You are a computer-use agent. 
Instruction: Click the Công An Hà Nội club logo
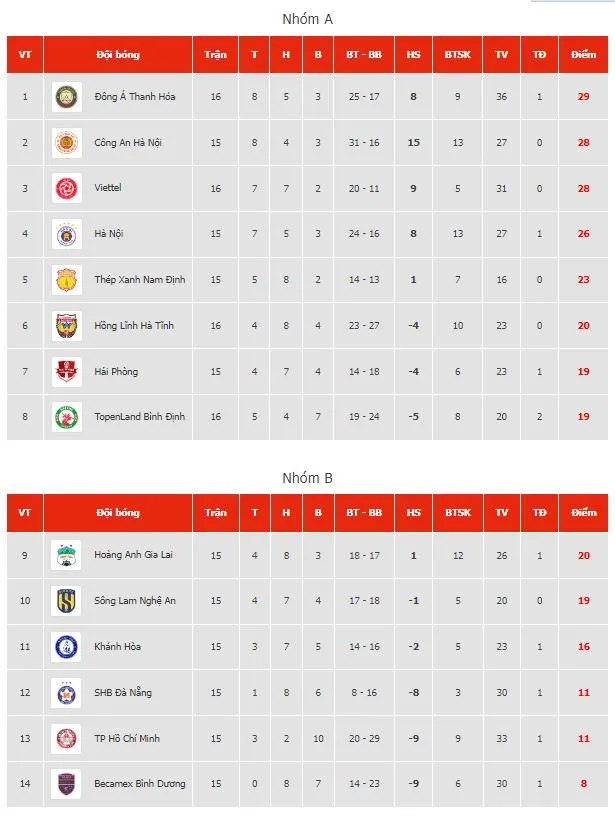coord(67,143)
